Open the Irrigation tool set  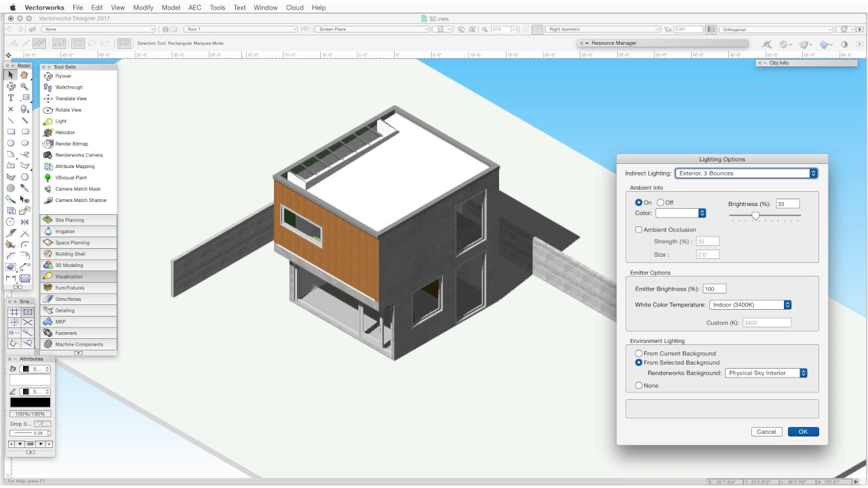coord(78,231)
